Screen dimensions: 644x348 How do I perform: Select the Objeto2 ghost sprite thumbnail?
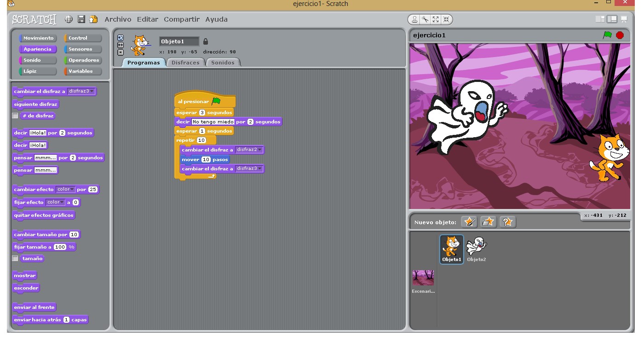pyautogui.click(x=477, y=245)
